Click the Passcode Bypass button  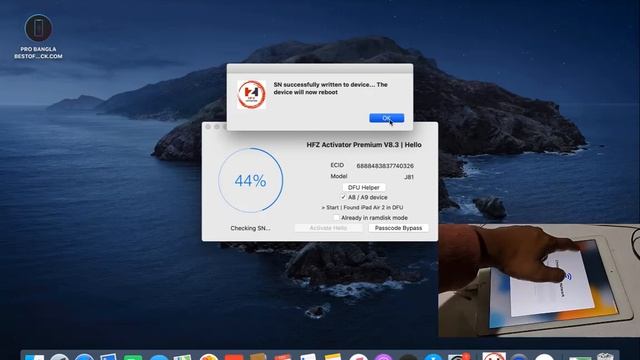click(x=398, y=228)
